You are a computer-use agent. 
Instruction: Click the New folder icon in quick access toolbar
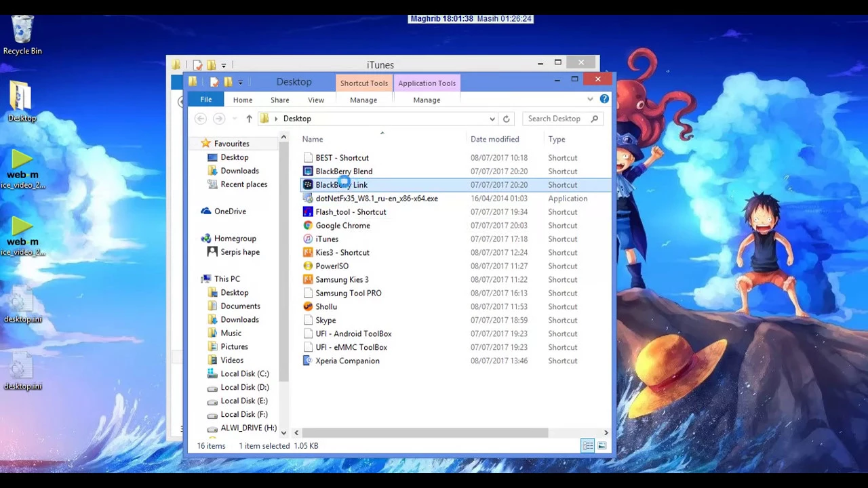[x=228, y=83]
